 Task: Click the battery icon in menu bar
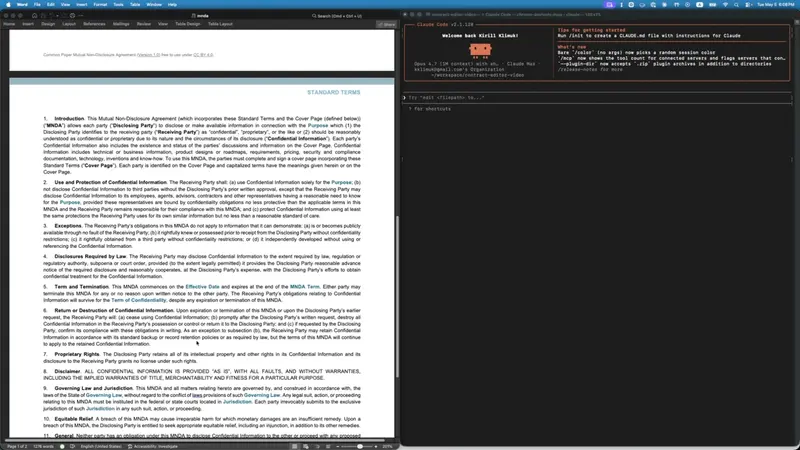click(x=713, y=5)
